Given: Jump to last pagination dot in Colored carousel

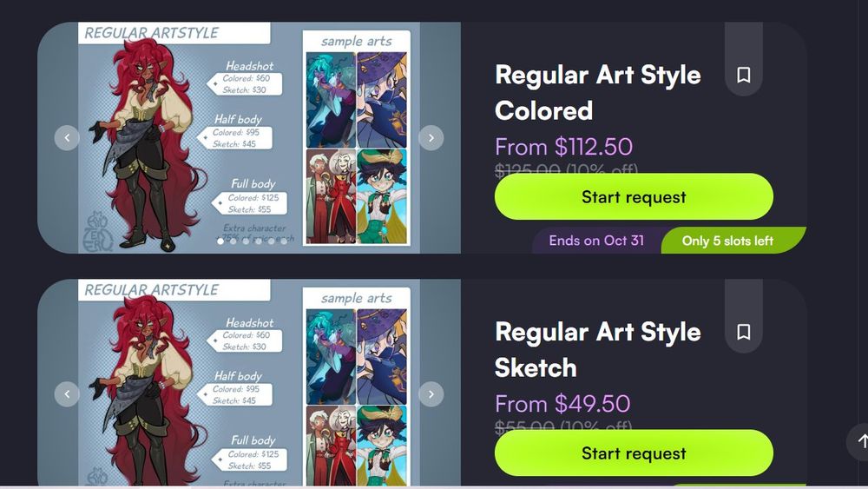Looking at the screenshot, I should pyautogui.click(x=284, y=241).
